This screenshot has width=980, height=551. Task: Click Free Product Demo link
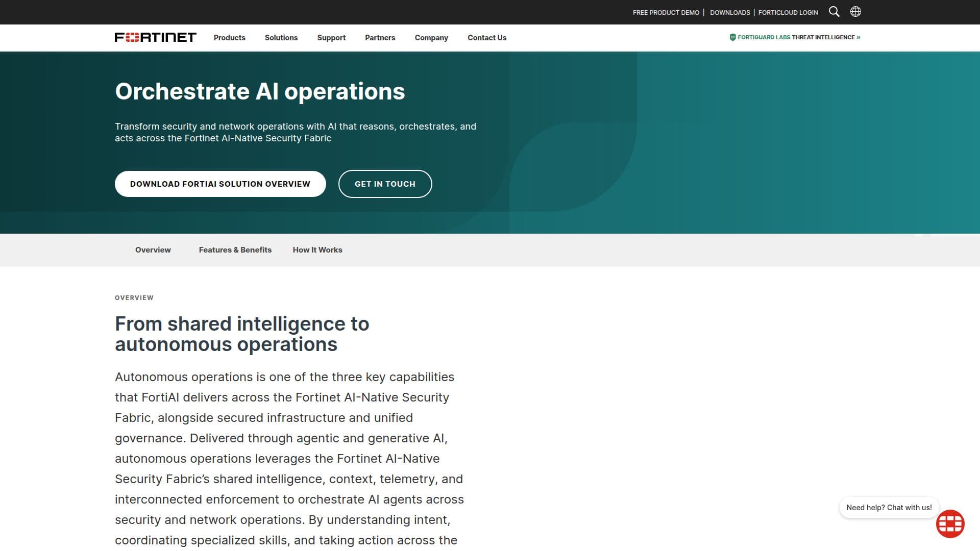(666, 12)
